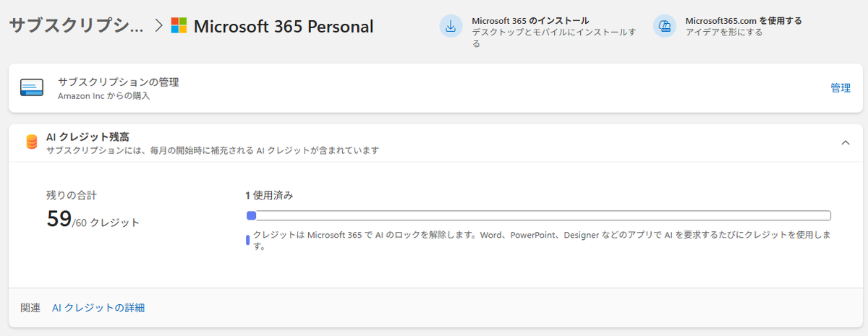Go back to サブスクリプシ... breadcrumb
Image resolution: width=868 pixels, height=336 pixels.
(x=76, y=26)
